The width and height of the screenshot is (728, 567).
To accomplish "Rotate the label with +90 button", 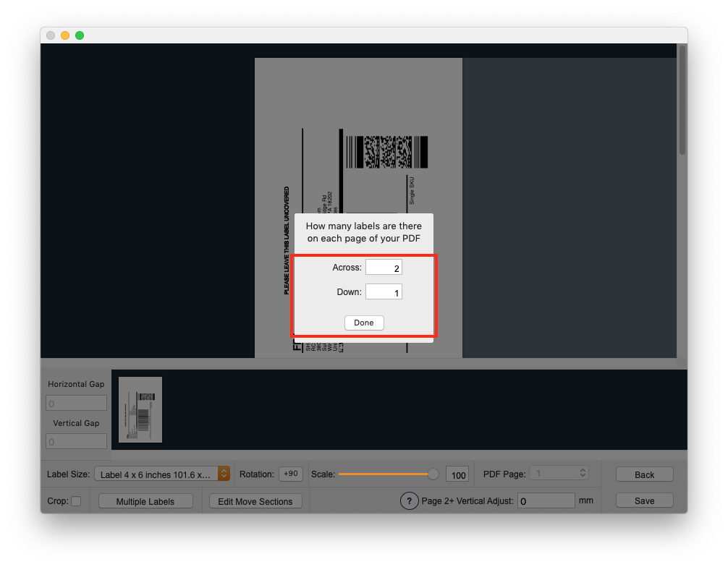I will pos(291,474).
